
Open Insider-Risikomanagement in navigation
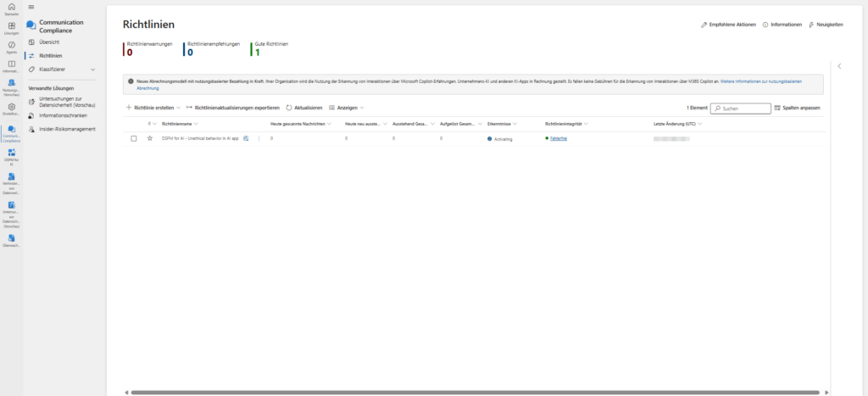67,129
